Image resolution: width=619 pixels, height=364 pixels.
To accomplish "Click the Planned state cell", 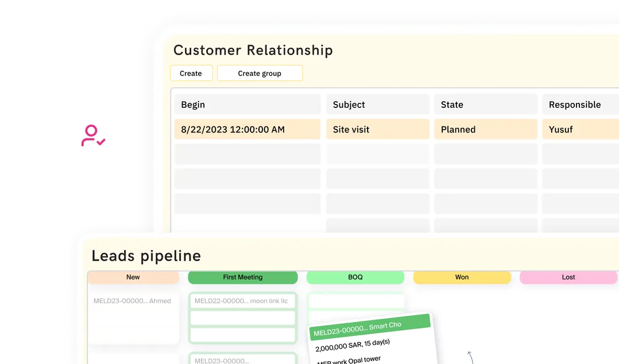I will click(486, 129).
